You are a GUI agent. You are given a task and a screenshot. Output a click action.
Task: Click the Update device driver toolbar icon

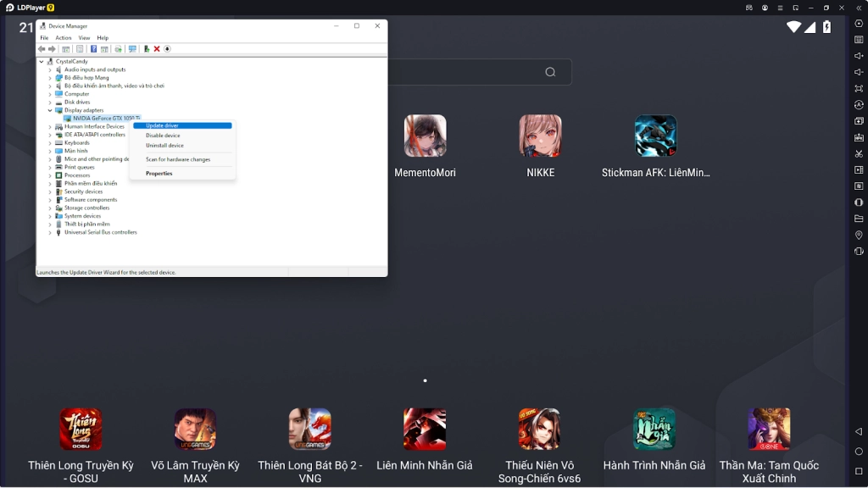[x=147, y=48]
